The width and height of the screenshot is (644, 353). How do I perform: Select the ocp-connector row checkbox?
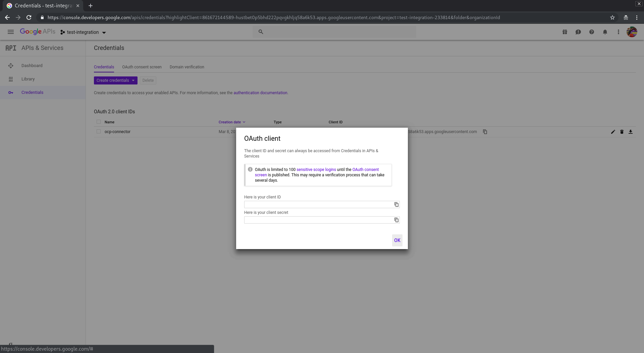pyautogui.click(x=99, y=131)
